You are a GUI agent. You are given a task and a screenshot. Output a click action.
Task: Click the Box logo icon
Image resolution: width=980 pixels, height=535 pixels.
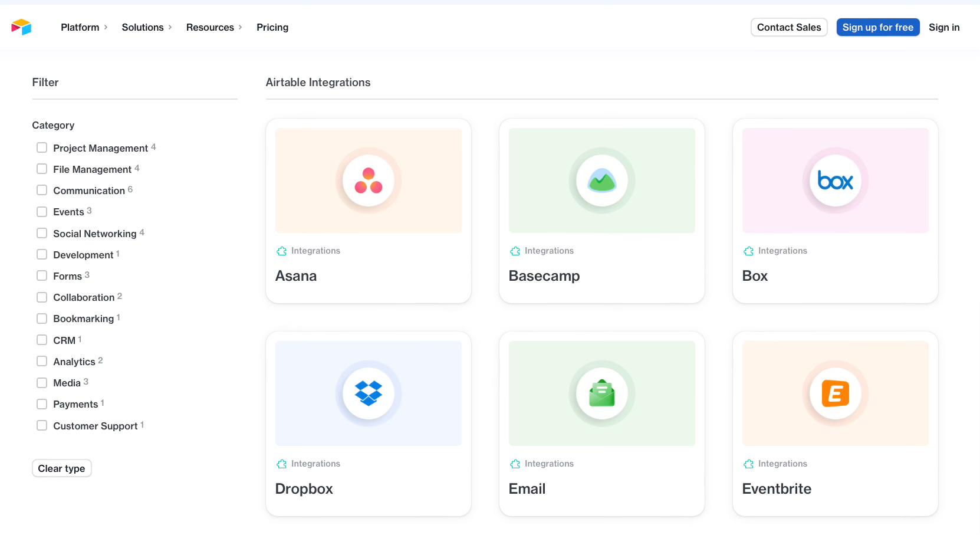(x=836, y=180)
